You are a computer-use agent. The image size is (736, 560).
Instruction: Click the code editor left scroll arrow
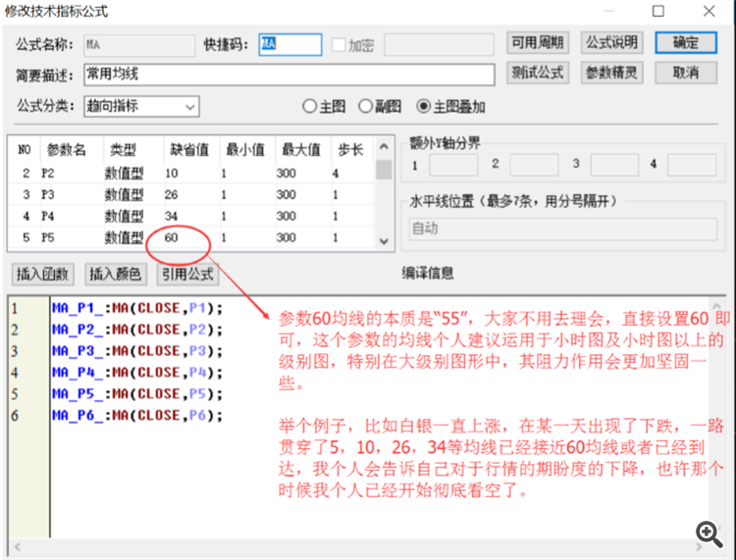(18, 547)
